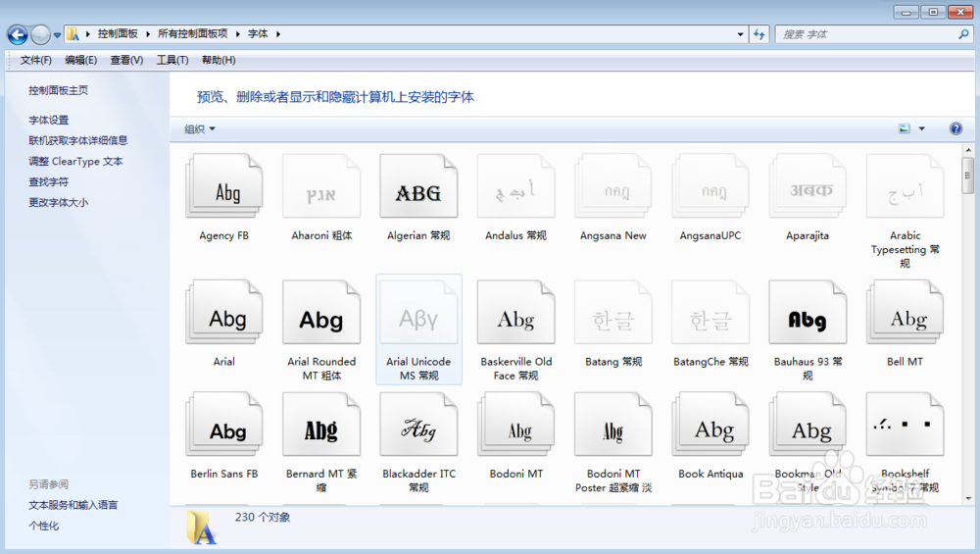Viewport: 980px width, 554px height.
Task: Click the scrollbar up arrow
Action: tap(968, 150)
